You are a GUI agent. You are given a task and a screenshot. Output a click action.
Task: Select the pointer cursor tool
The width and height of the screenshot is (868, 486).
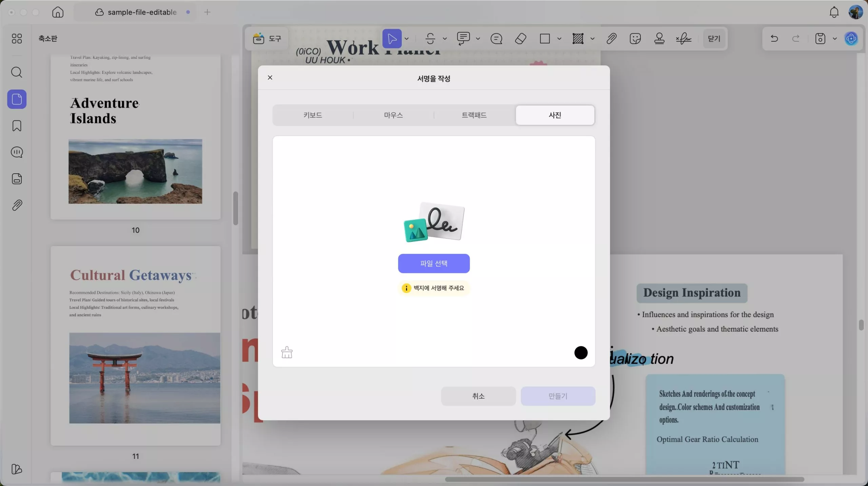tap(392, 39)
